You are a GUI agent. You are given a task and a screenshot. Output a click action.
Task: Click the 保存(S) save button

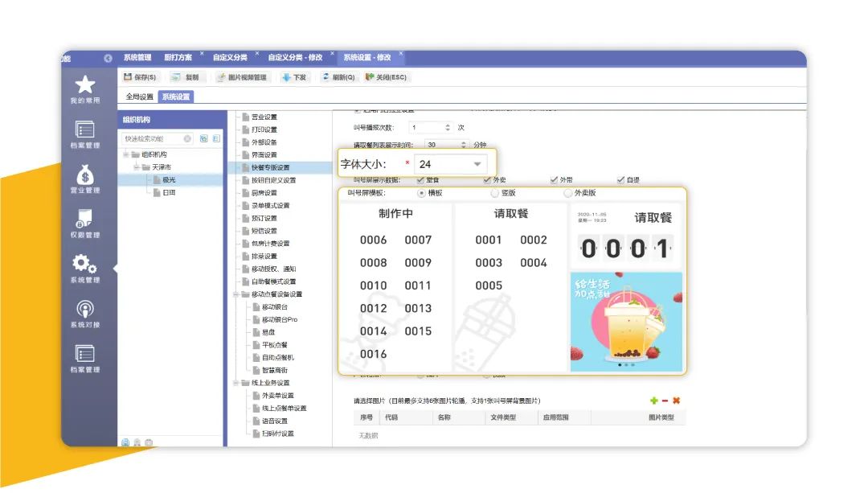(x=140, y=77)
